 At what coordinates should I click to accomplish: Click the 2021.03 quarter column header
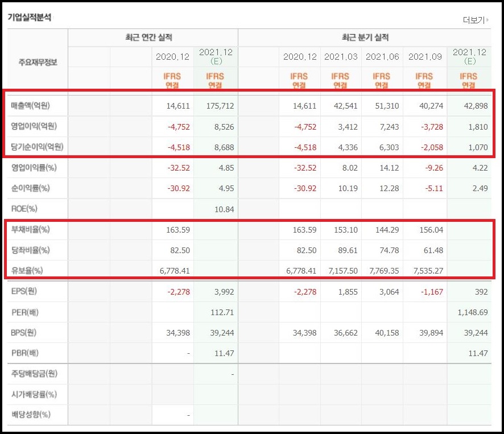tap(341, 57)
